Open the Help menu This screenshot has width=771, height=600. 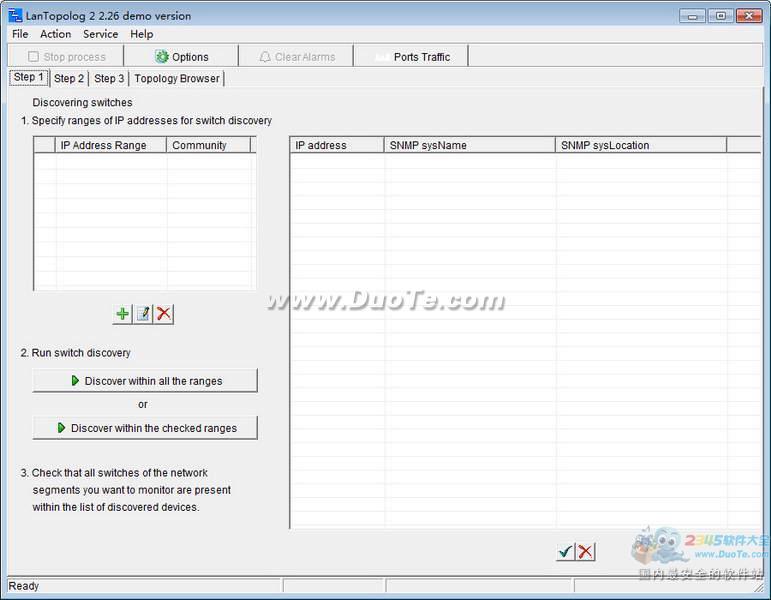click(142, 34)
